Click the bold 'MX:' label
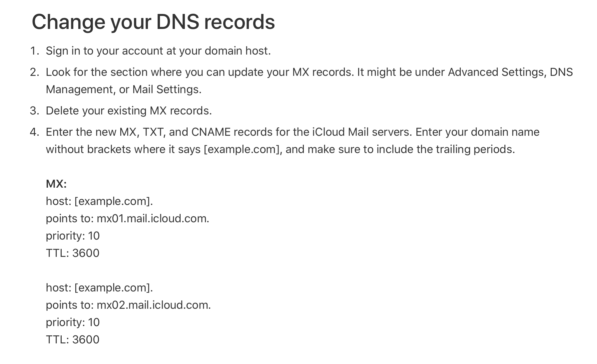This screenshot has height=364, width=597. [x=56, y=184]
